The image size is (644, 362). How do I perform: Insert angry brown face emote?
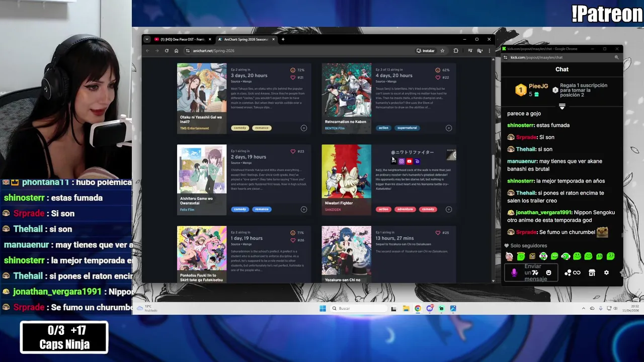click(532, 256)
